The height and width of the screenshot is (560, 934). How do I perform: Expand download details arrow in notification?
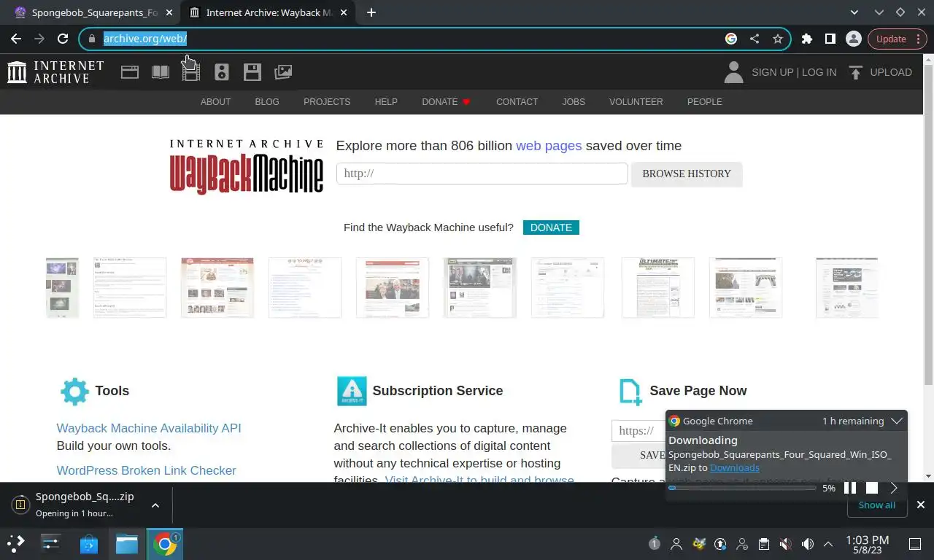[894, 488]
